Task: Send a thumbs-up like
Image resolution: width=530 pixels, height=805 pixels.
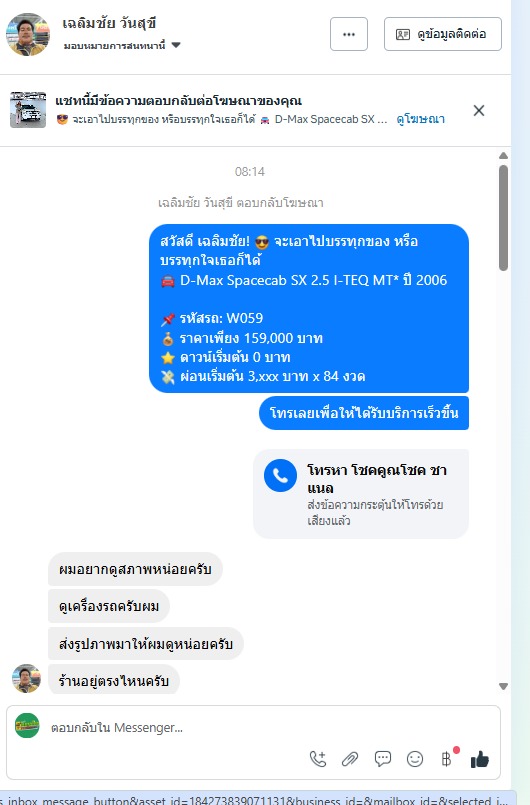Action: pos(480,759)
